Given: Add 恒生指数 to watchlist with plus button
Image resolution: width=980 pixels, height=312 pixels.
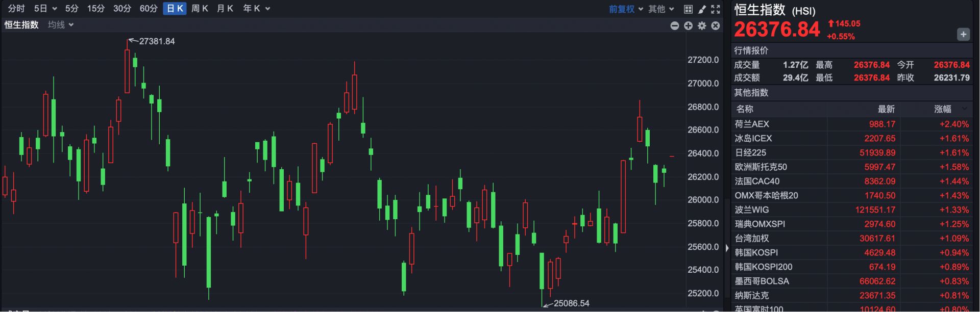Looking at the screenshot, I should 963,34.
